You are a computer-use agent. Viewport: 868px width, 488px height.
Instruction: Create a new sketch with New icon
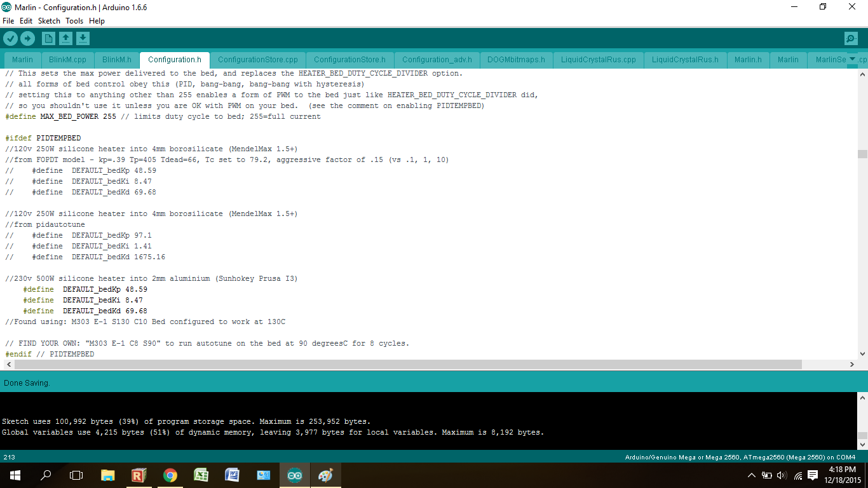point(48,39)
